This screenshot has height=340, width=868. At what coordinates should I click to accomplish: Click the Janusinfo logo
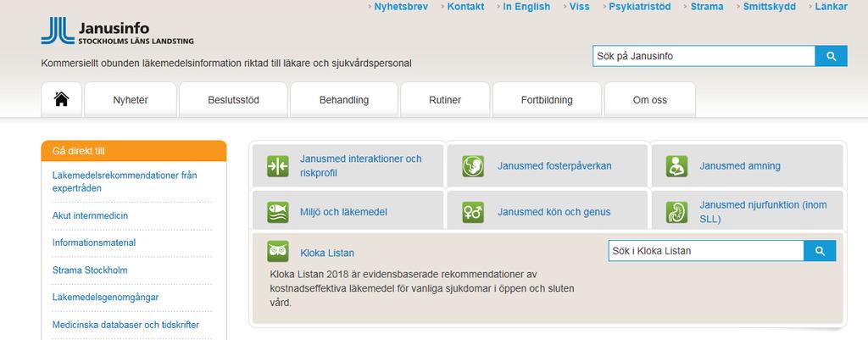coord(117,31)
